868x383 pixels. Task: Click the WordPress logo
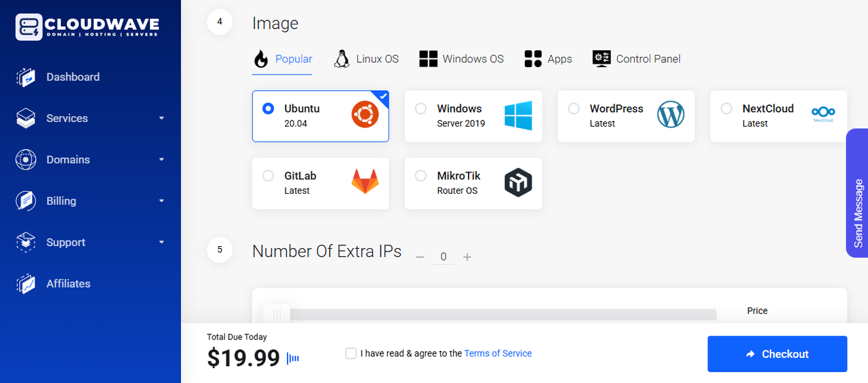point(671,115)
